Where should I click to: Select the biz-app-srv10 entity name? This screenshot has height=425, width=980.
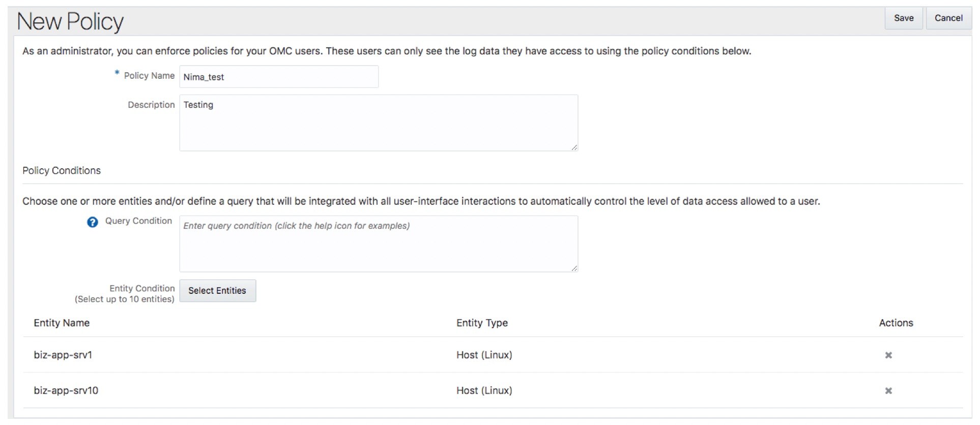66,390
